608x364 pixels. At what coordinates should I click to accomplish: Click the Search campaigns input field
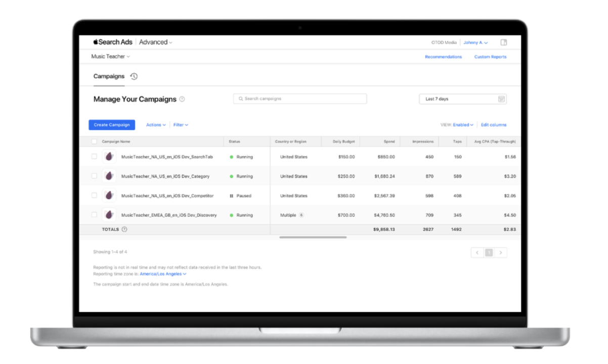click(300, 99)
